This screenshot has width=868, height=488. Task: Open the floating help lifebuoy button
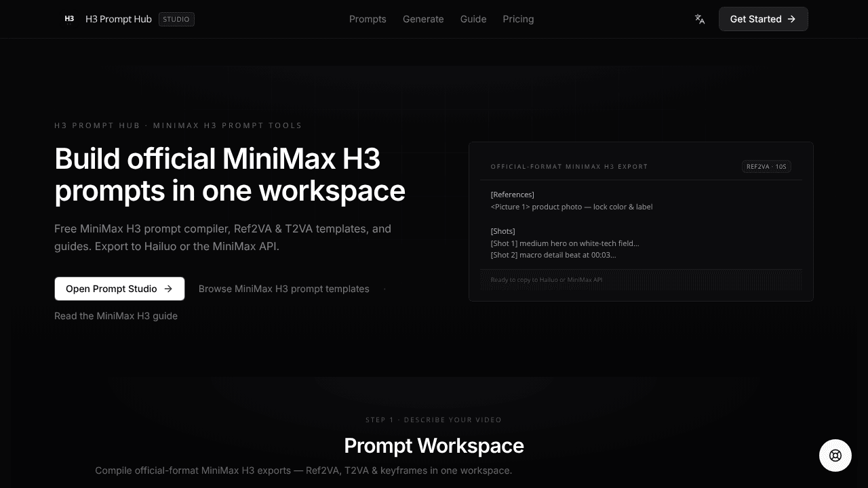click(x=835, y=455)
